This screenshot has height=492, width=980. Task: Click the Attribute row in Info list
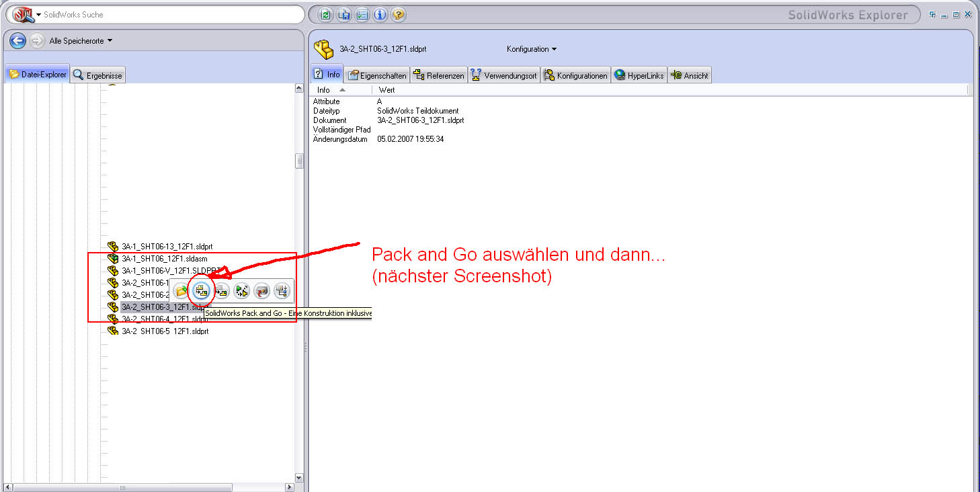pyautogui.click(x=327, y=101)
